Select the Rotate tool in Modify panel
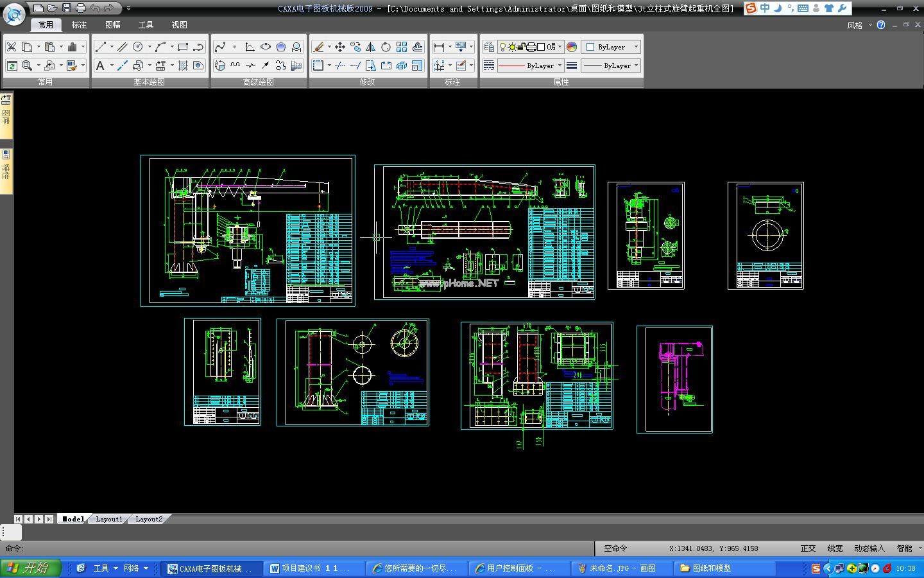 point(386,47)
